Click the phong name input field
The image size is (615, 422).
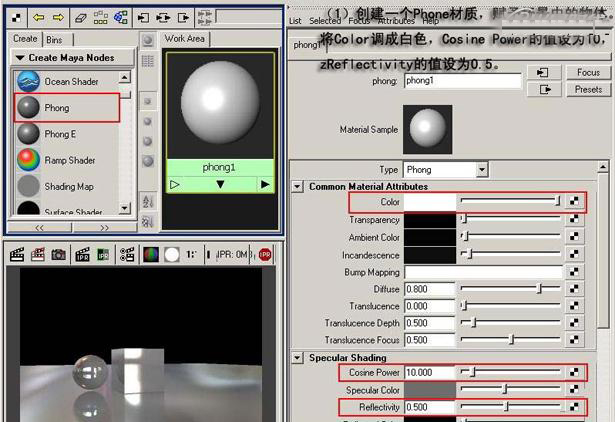[x=462, y=81]
